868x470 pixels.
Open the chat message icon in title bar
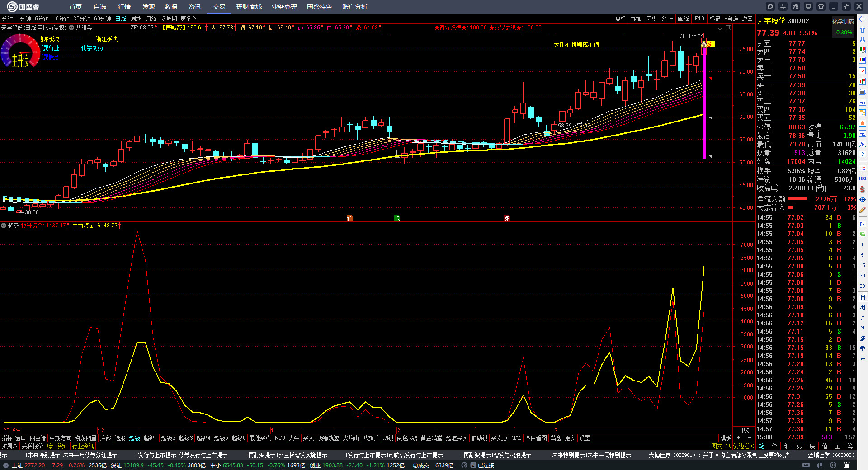(x=770, y=6)
